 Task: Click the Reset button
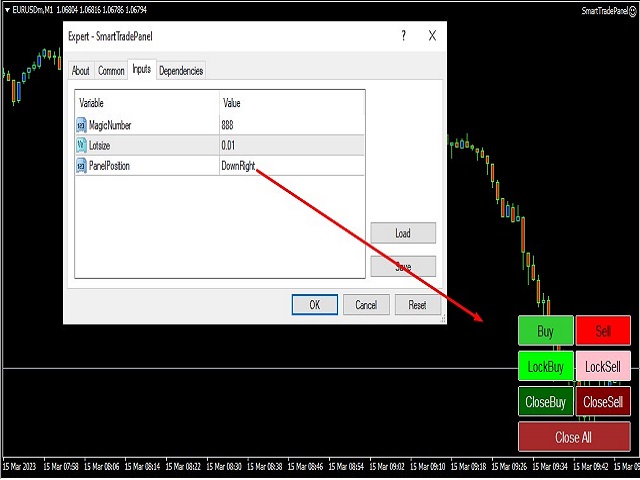pos(418,304)
